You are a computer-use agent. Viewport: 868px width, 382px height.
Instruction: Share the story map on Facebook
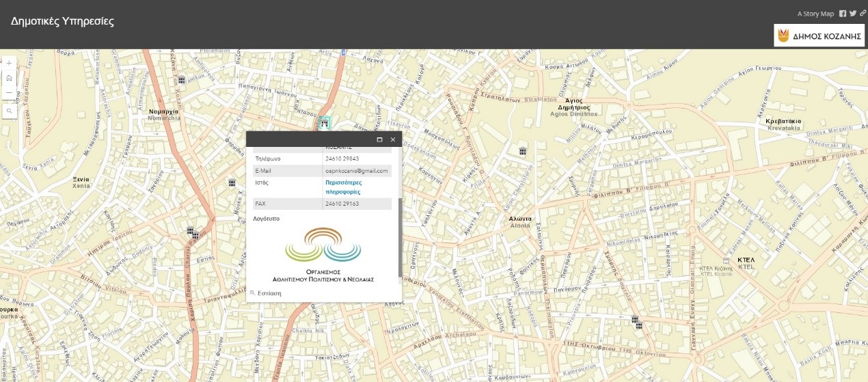(843, 14)
